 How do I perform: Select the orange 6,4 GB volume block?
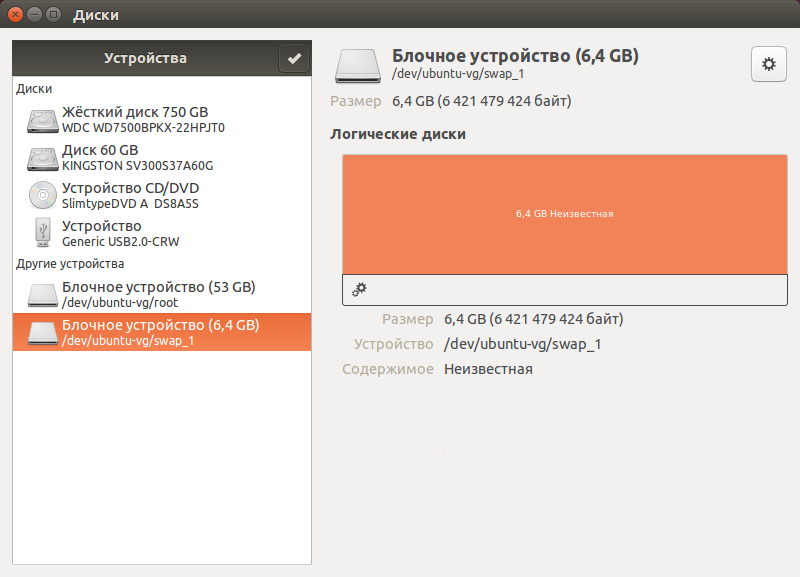tap(564, 214)
